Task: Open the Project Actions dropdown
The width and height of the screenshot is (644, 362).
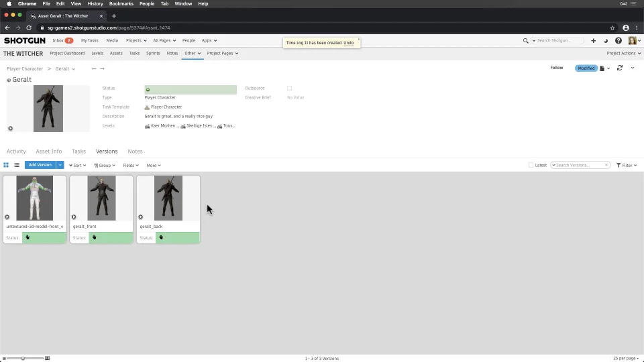Action: click(623, 54)
